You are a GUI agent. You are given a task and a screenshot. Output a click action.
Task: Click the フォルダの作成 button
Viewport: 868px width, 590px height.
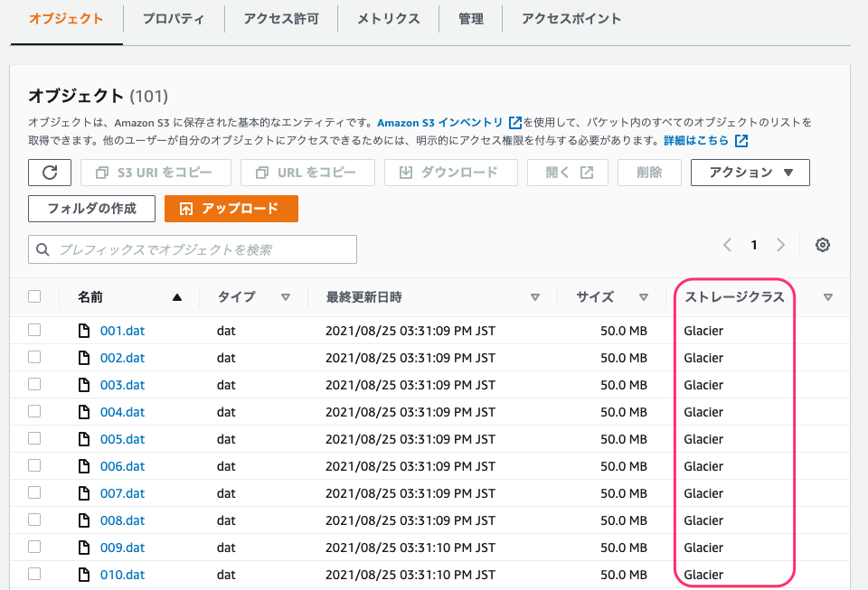click(x=92, y=209)
